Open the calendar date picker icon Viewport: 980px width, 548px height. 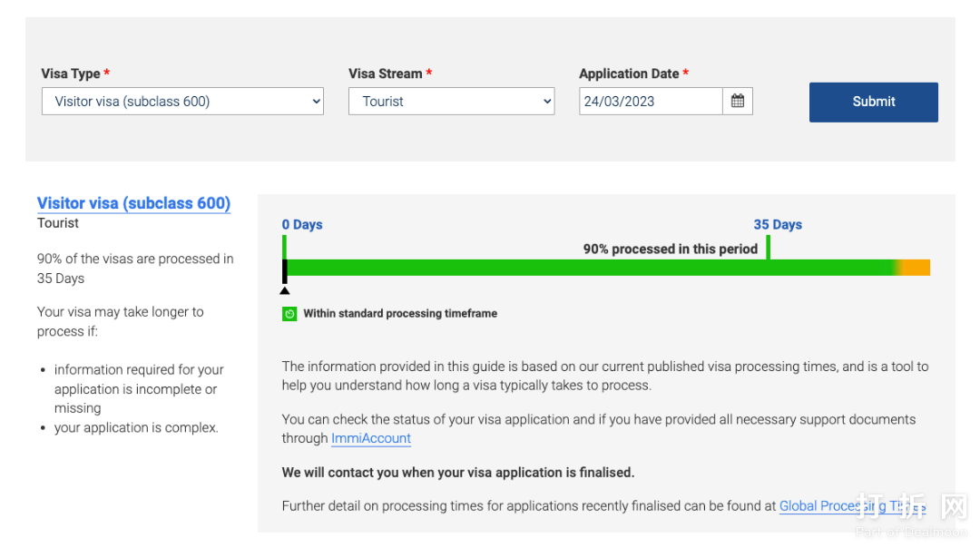pos(738,102)
